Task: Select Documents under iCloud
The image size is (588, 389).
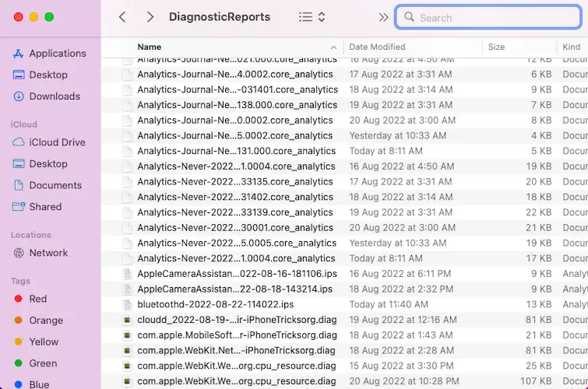Action: pos(55,185)
